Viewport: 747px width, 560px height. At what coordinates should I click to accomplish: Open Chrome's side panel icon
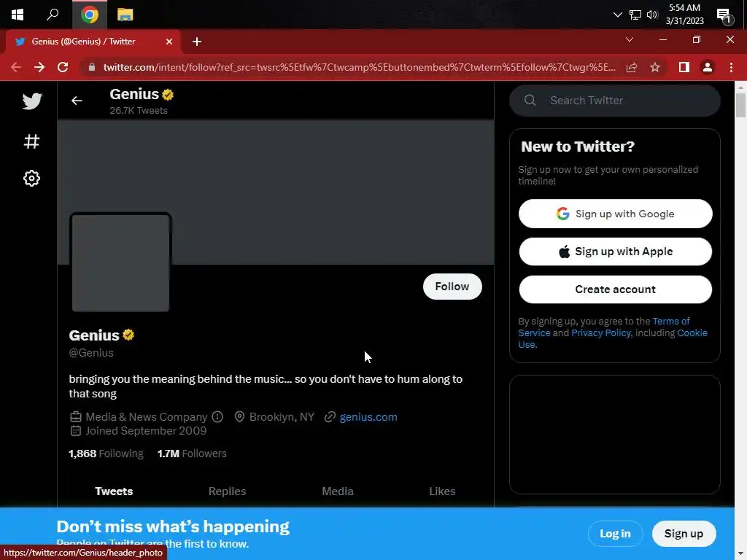click(x=684, y=67)
